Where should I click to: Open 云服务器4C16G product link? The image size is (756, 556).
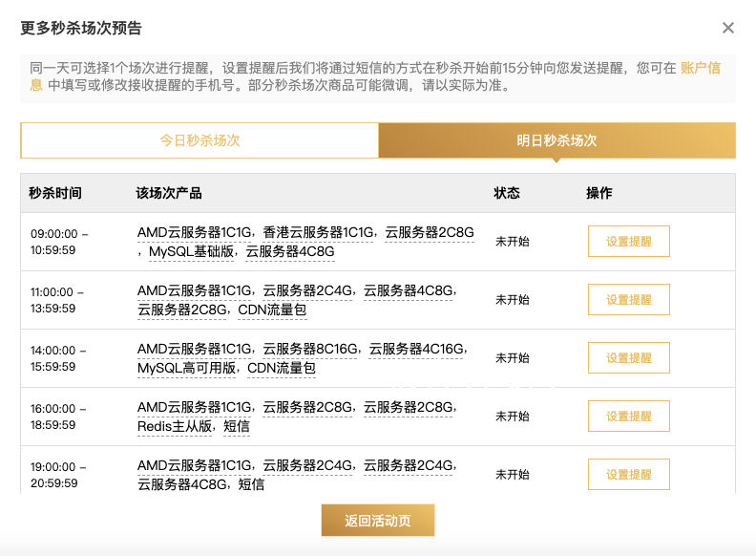(416, 349)
